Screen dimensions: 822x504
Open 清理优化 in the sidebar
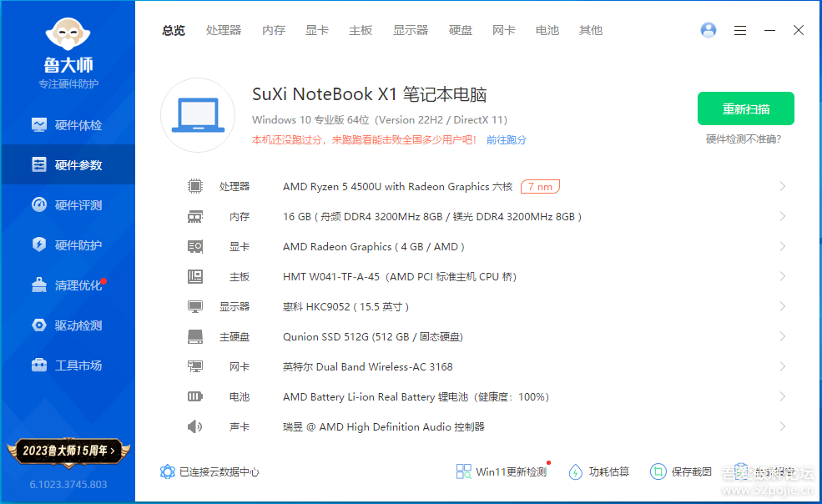coord(68,285)
